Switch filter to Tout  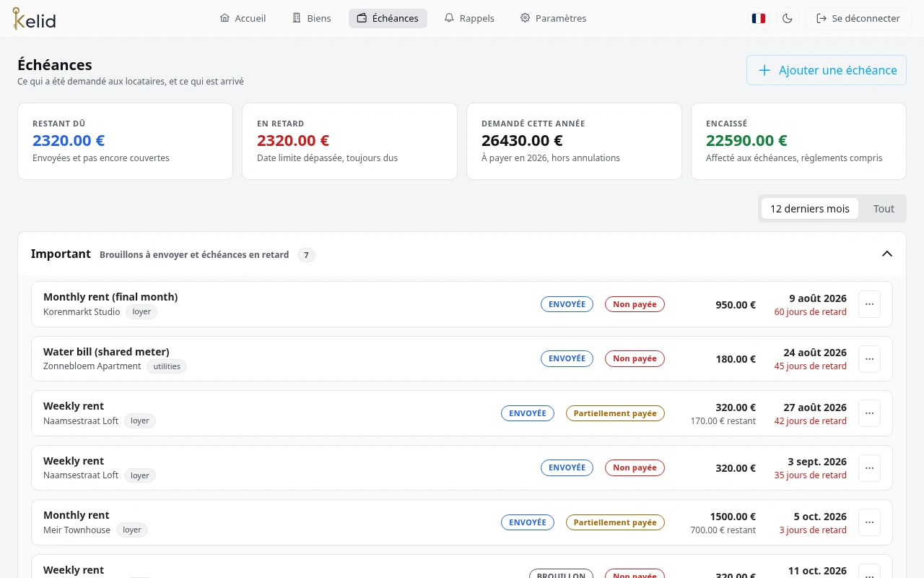tap(884, 209)
